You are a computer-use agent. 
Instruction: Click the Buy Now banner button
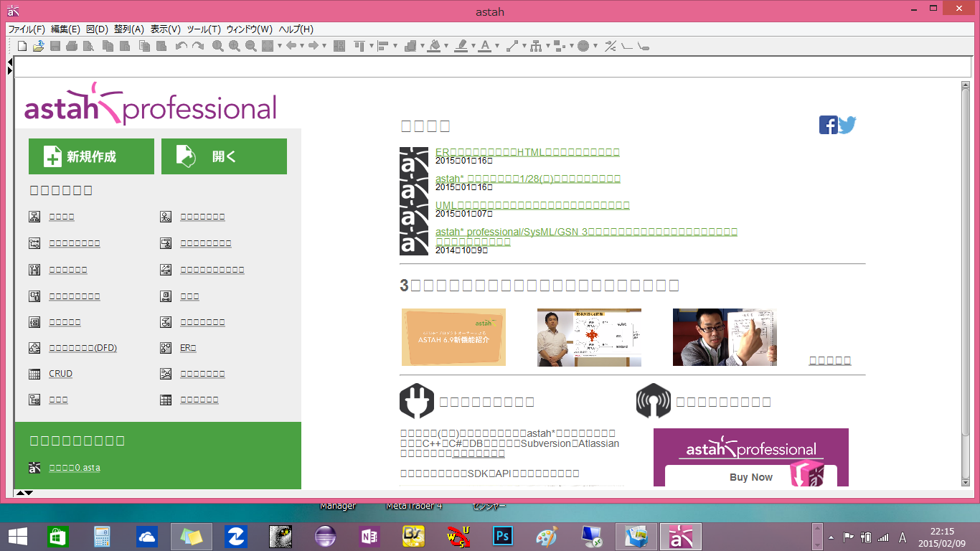[750, 477]
